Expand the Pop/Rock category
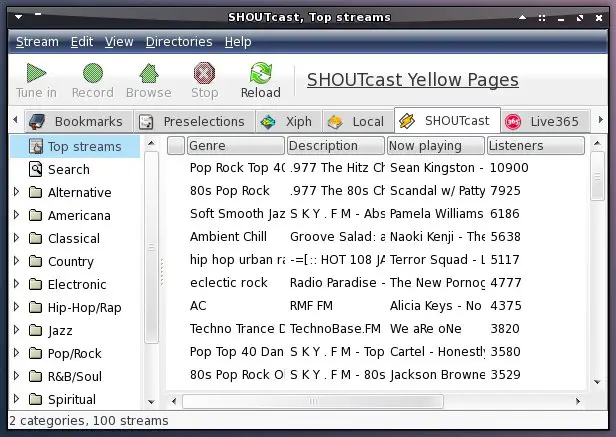 (x=16, y=353)
